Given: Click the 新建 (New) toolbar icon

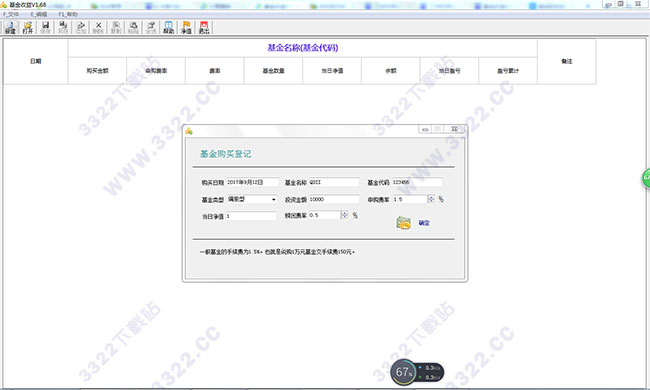Looking at the screenshot, I should (x=10, y=27).
